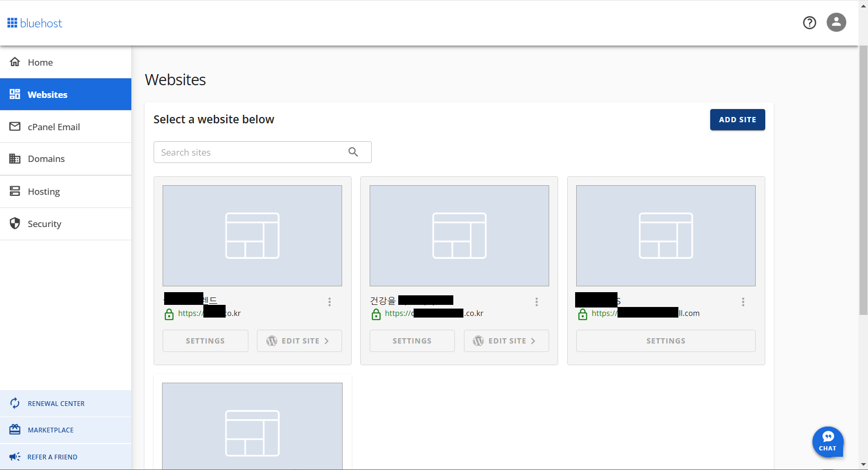Image resolution: width=868 pixels, height=470 pixels.
Task: Open the Security section
Action: click(x=66, y=224)
